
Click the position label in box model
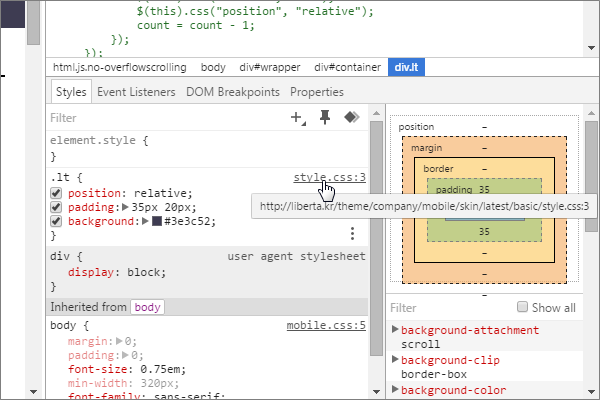[416, 127]
